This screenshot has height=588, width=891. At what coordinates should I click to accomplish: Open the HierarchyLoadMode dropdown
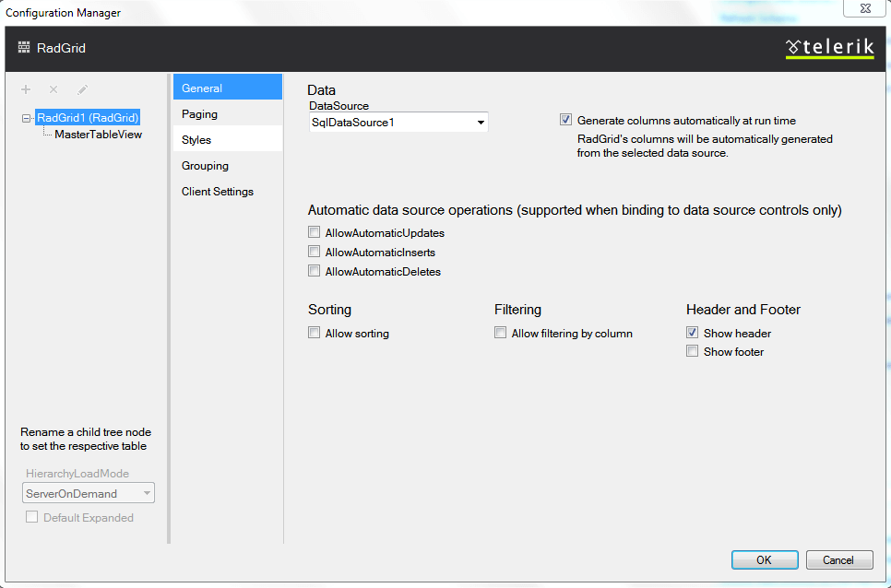[146, 494]
